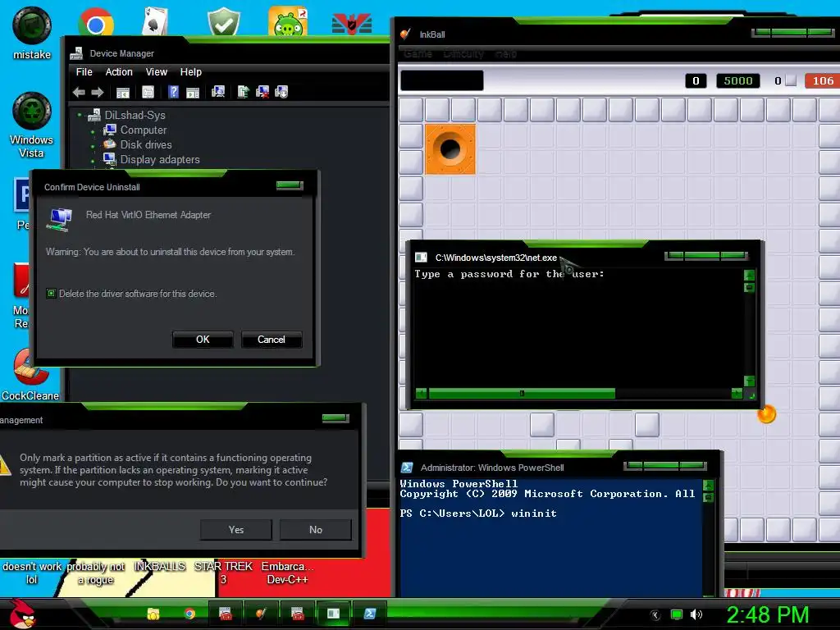Open 'probably not a rogue' desktop shortcut

[x=95, y=573]
